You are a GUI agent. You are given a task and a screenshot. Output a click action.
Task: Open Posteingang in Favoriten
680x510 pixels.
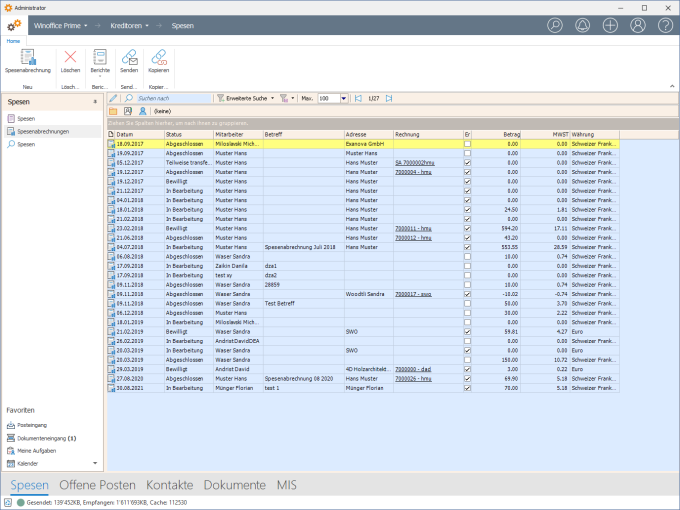click(x=34, y=425)
